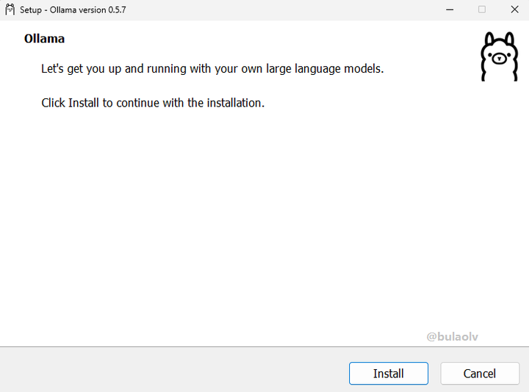The image size is (532, 392).
Task: Click the "Setup - Ollama version 0.5.7" title
Action: 73,10
